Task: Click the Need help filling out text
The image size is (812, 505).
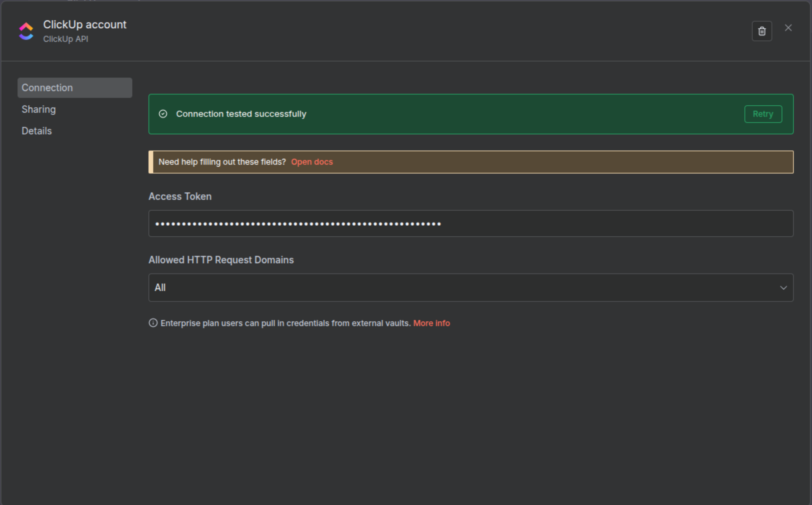Action: click(222, 162)
